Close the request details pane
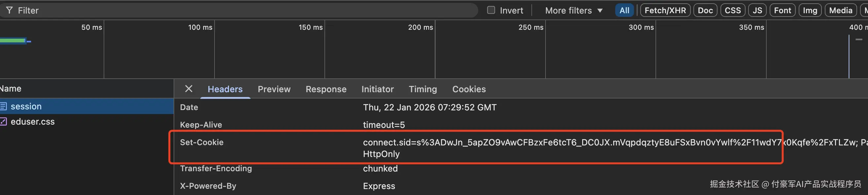 click(x=189, y=89)
